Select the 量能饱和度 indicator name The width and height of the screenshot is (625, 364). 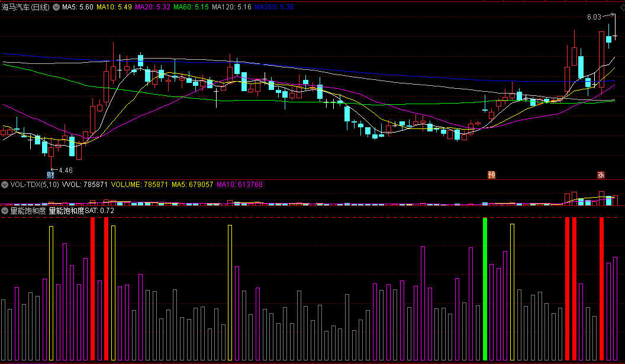tap(28, 211)
